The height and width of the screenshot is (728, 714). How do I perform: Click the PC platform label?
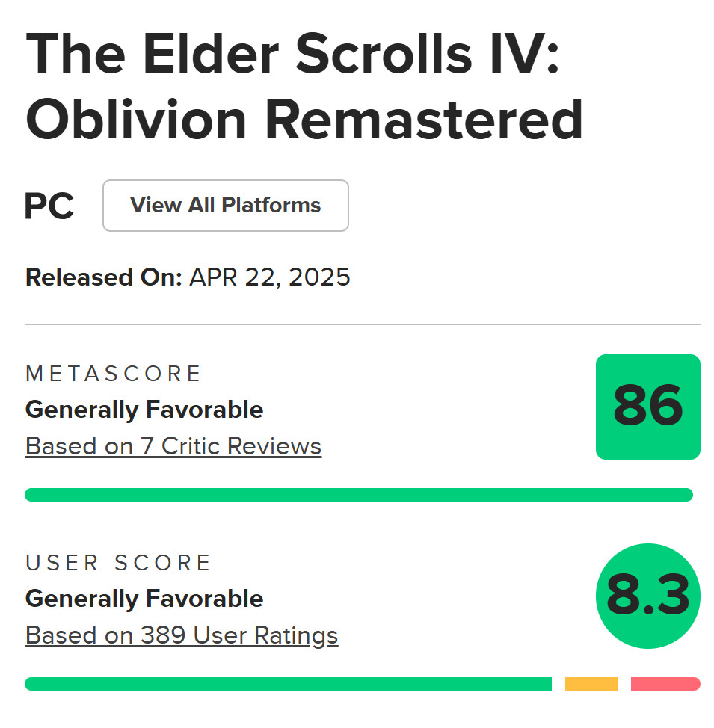click(49, 206)
